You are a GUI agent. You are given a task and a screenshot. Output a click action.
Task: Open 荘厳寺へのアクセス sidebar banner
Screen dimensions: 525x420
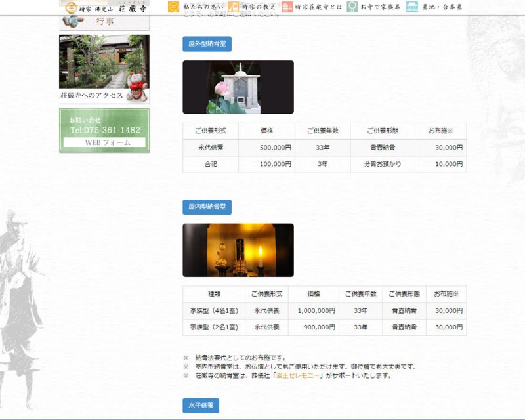click(104, 70)
